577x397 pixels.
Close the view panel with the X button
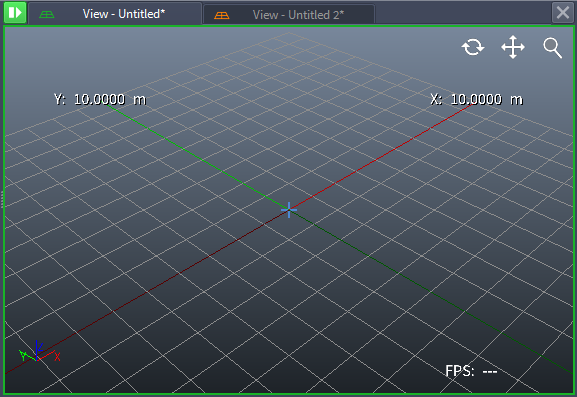coord(563,13)
